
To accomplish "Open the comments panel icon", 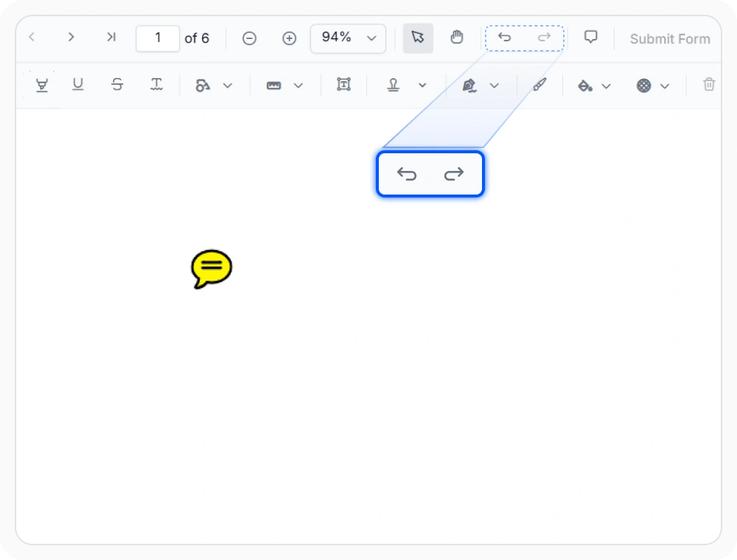I will pos(591,37).
